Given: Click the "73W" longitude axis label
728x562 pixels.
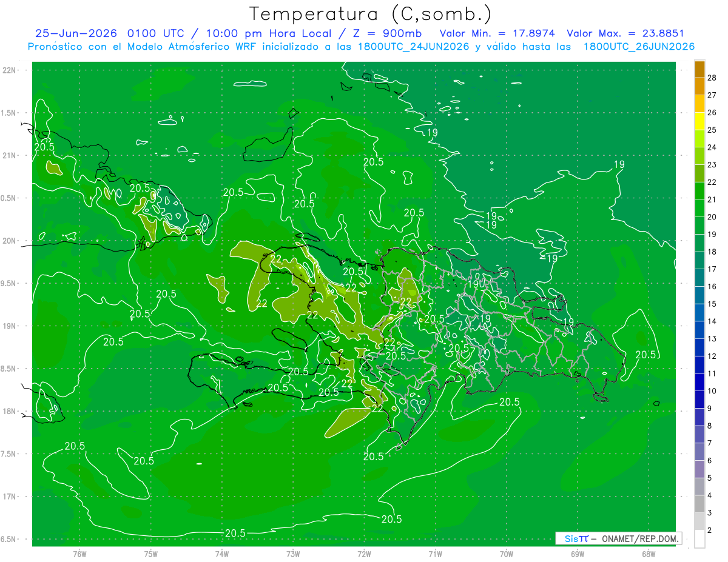Looking at the screenshot, I should (x=293, y=554).
